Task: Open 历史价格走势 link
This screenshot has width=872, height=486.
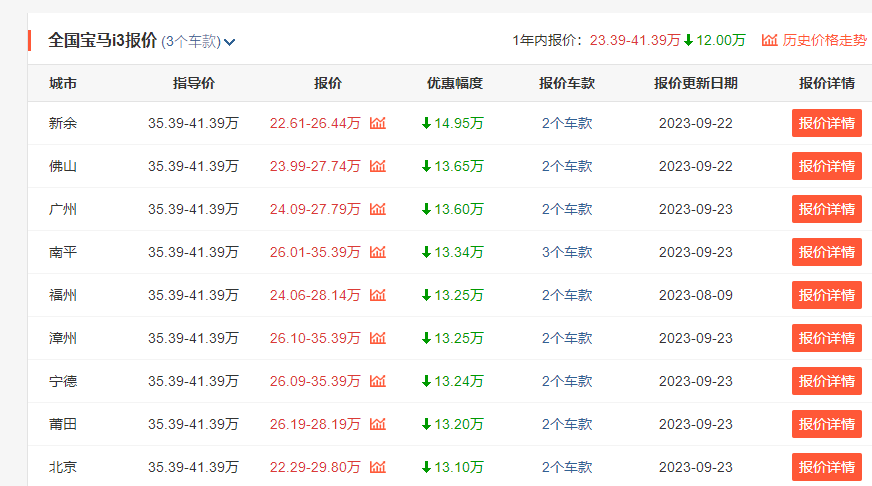Action: point(825,40)
